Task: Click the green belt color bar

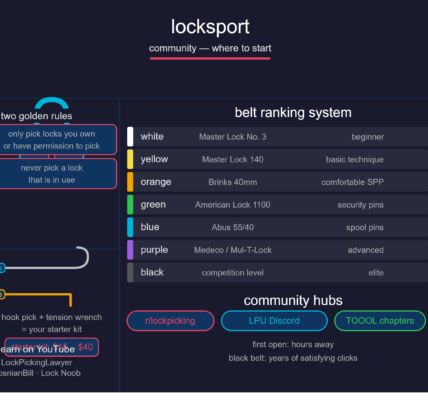Action: (130, 205)
